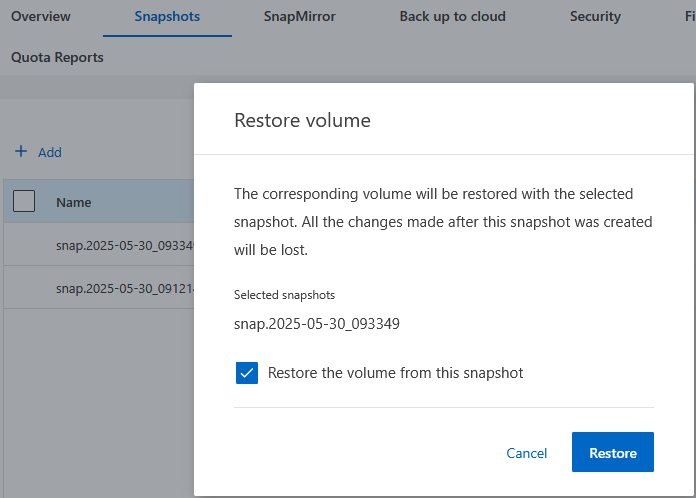Uncheck Restore the volume from this snapshot
The height and width of the screenshot is (498, 696).
pyautogui.click(x=247, y=372)
